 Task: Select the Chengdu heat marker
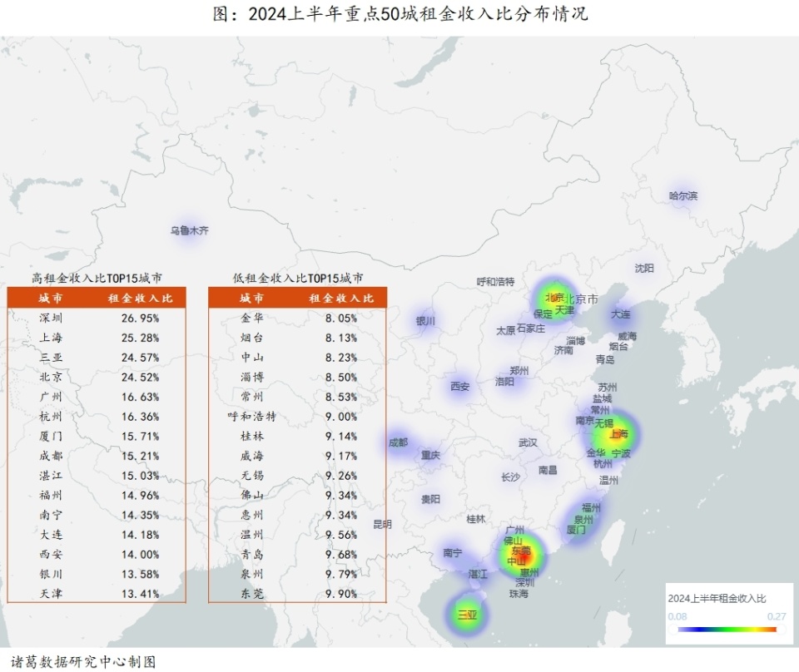click(398, 444)
